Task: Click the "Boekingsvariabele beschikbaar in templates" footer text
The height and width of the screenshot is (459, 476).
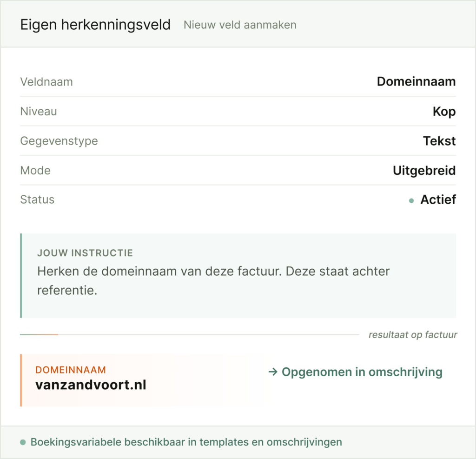Action: [x=186, y=442]
